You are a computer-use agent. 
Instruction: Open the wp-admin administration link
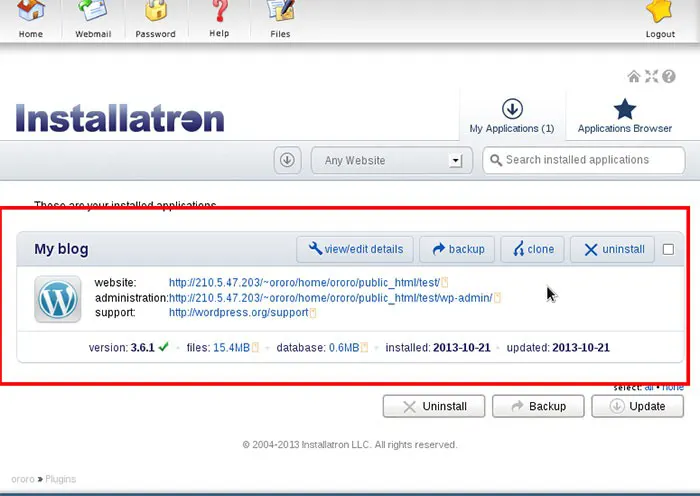[331, 298]
